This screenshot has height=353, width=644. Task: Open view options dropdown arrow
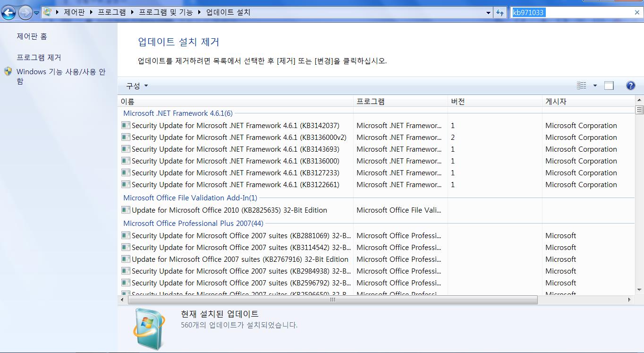[x=595, y=86]
